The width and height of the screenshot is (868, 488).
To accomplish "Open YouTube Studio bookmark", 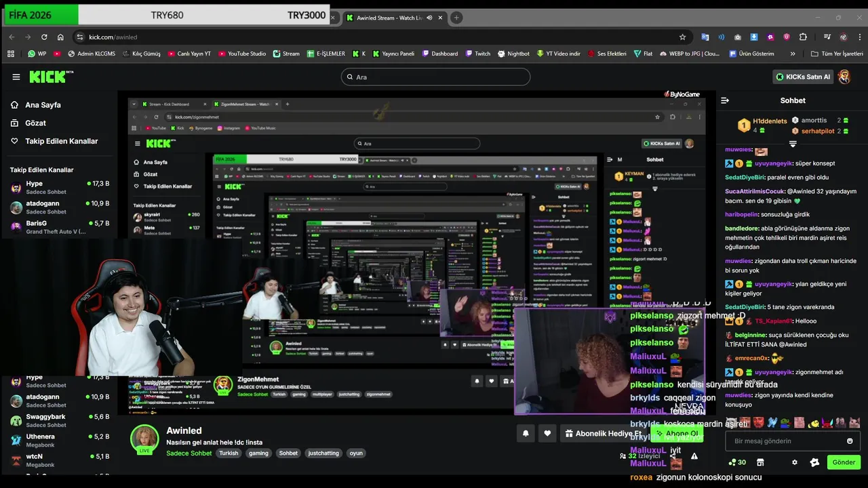I will tap(242, 54).
